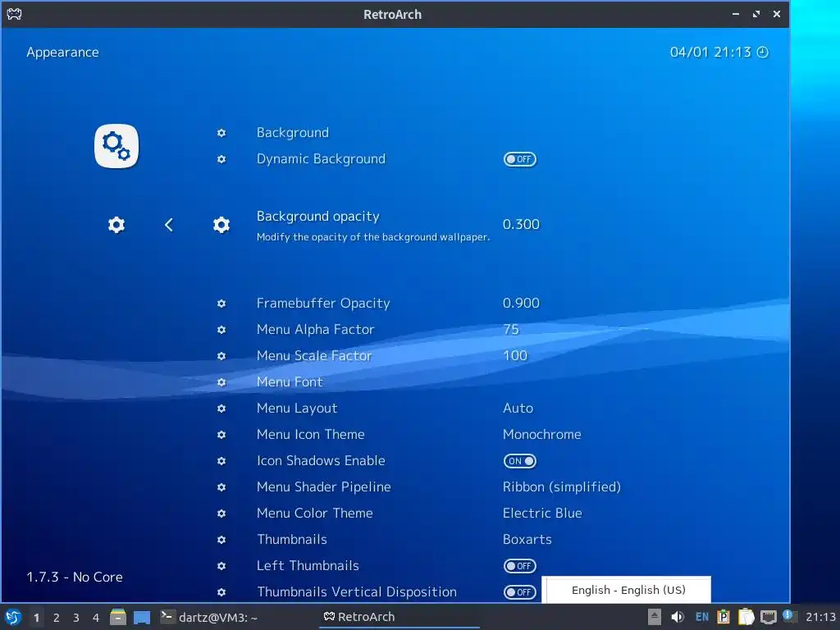The image size is (840, 630).
Task: Click gear icon next to Left Thumbnails
Action: [x=221, y=566]
